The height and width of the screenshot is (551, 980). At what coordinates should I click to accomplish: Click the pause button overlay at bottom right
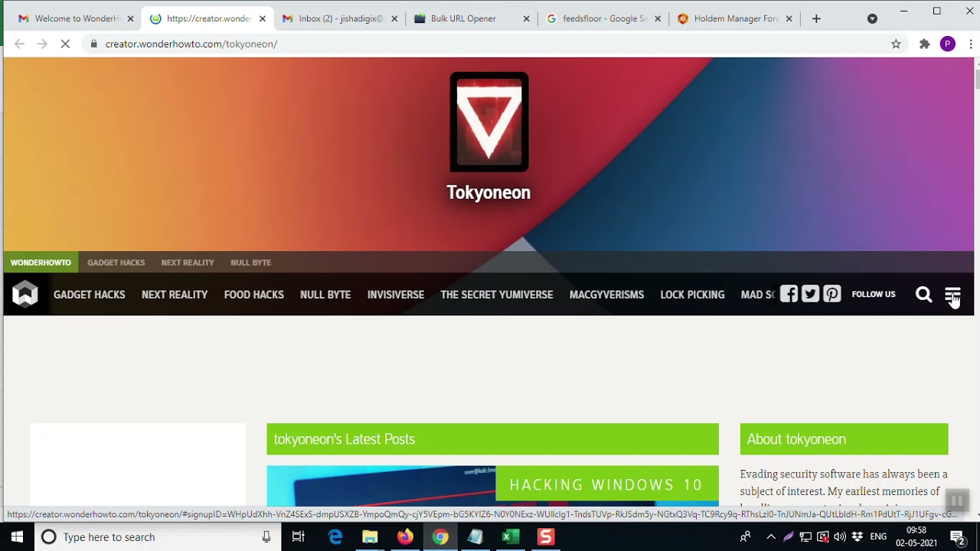(956, 500)
